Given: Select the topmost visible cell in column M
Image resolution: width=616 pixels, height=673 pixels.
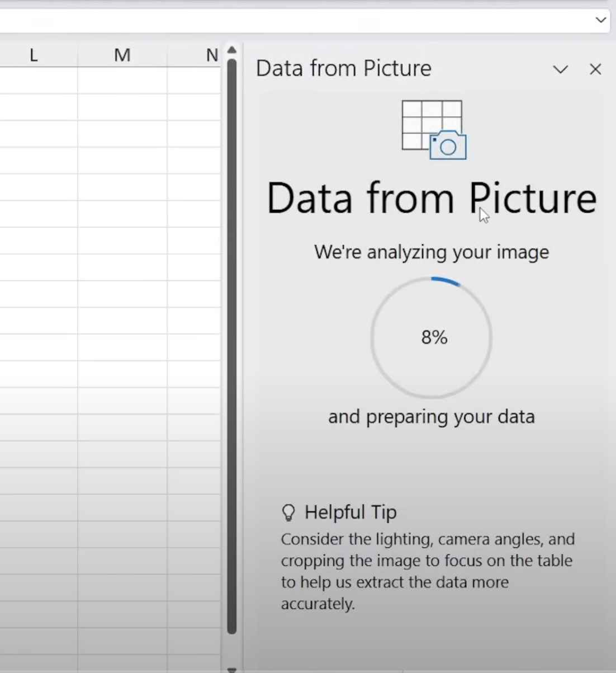Looking at the screenshot, I should pyautogui.click(x=122, y=81).
